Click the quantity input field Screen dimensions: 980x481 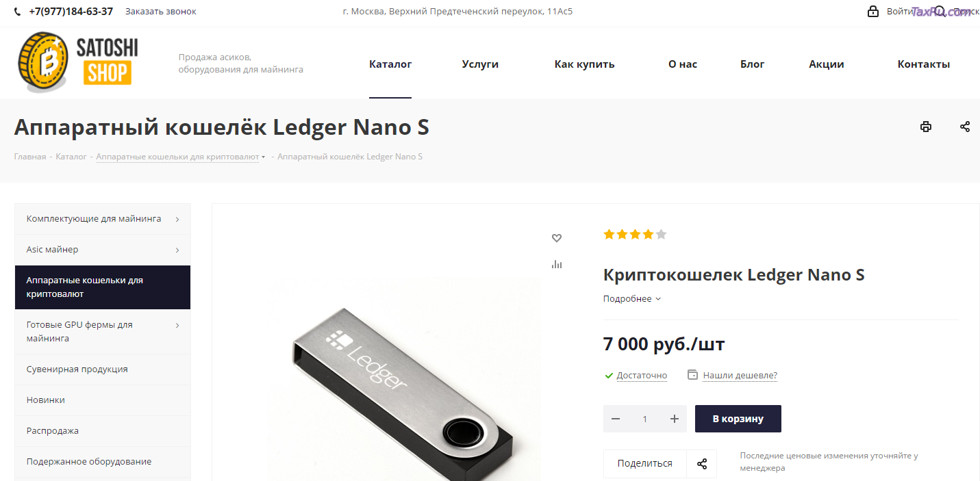(644, 418)
